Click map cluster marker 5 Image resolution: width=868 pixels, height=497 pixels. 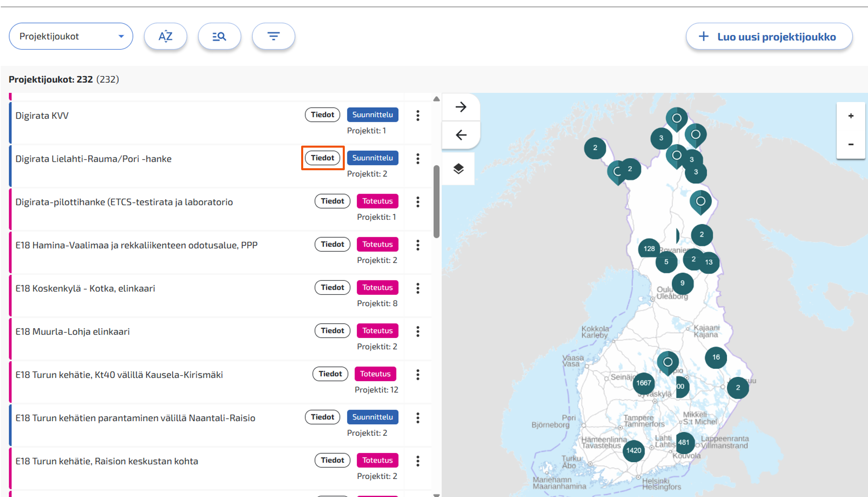click(x=666, y=262)
